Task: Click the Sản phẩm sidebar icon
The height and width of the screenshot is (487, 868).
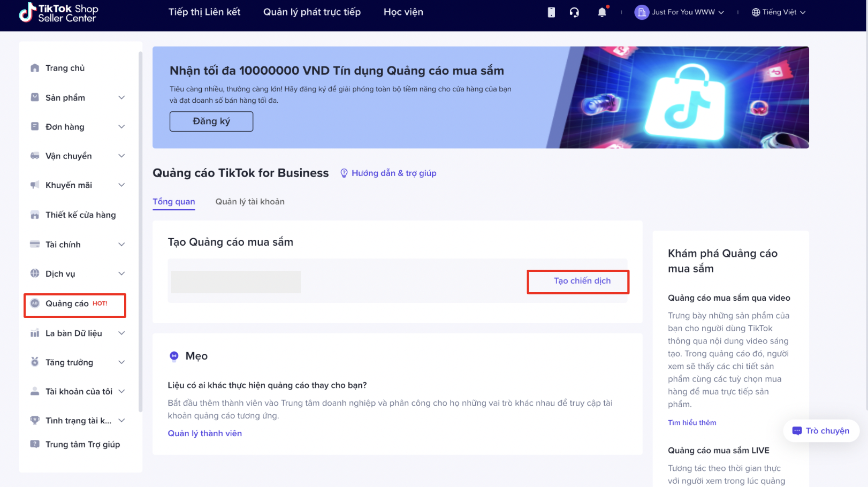Action: pyautogui.click(x=35, y=97)
